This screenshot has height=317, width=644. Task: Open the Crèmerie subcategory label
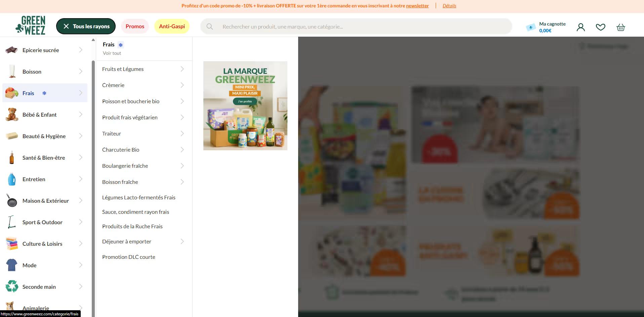[113, 85]
